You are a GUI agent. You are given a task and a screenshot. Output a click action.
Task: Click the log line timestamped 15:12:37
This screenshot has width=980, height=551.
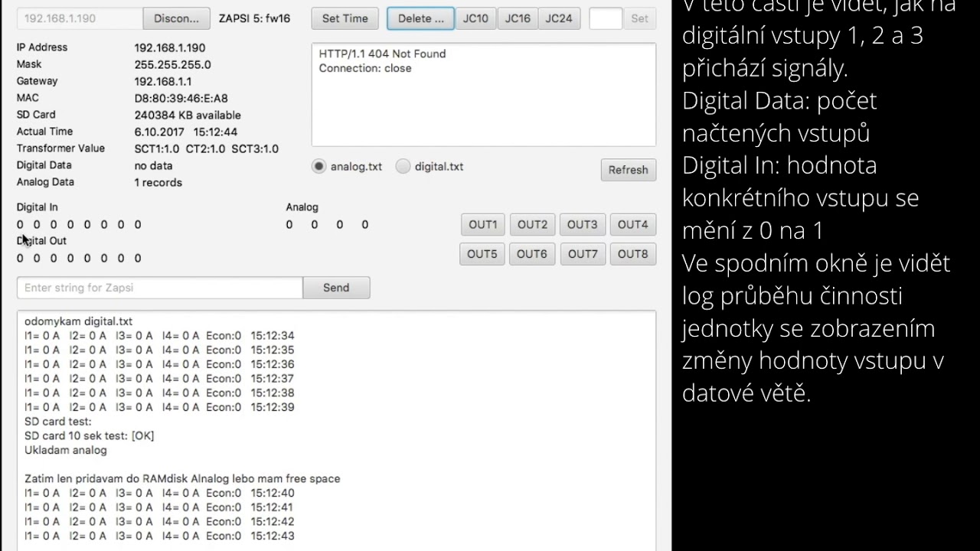tap(159, 378)
